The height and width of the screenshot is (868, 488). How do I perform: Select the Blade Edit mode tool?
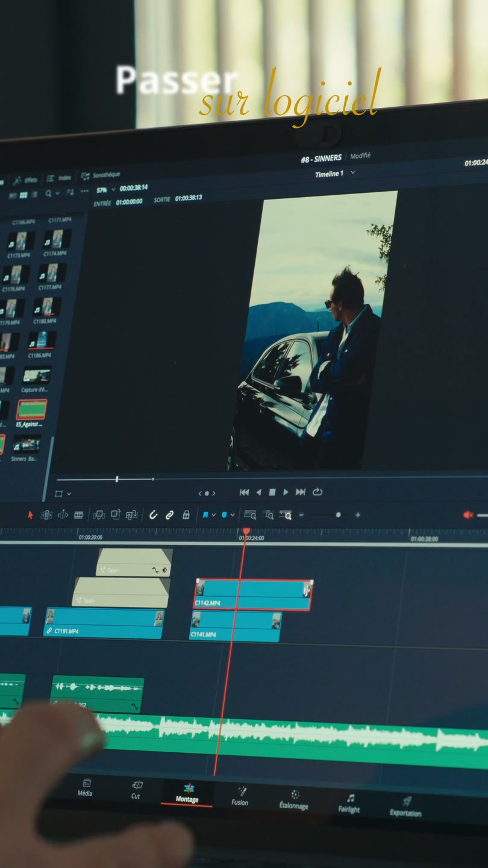tap(78, 515)
